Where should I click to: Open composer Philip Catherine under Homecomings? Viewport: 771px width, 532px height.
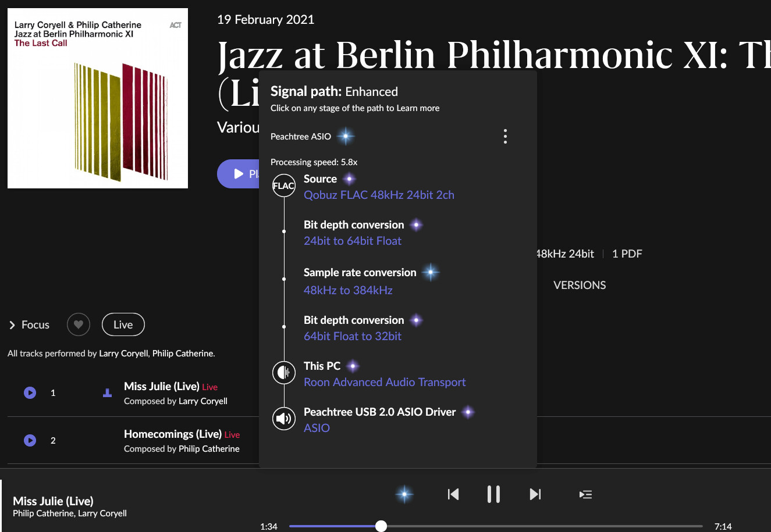tap(209, 449)
